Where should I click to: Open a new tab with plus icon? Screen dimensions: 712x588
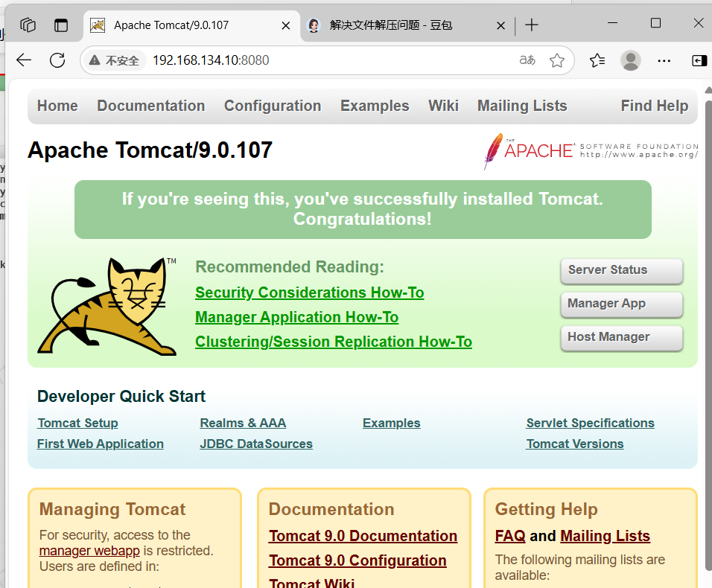click(532, 25)
